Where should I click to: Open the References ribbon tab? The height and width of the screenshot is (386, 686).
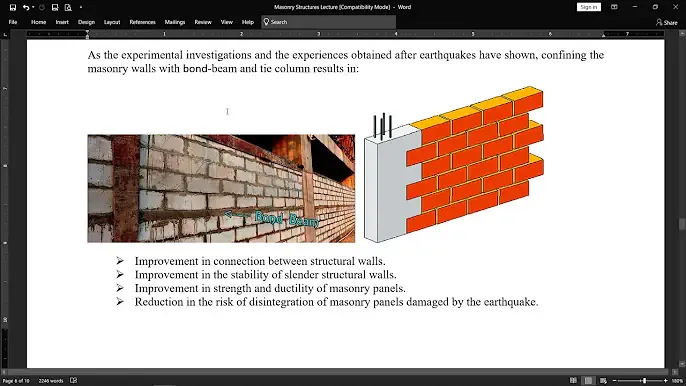[x=142, y=22]
